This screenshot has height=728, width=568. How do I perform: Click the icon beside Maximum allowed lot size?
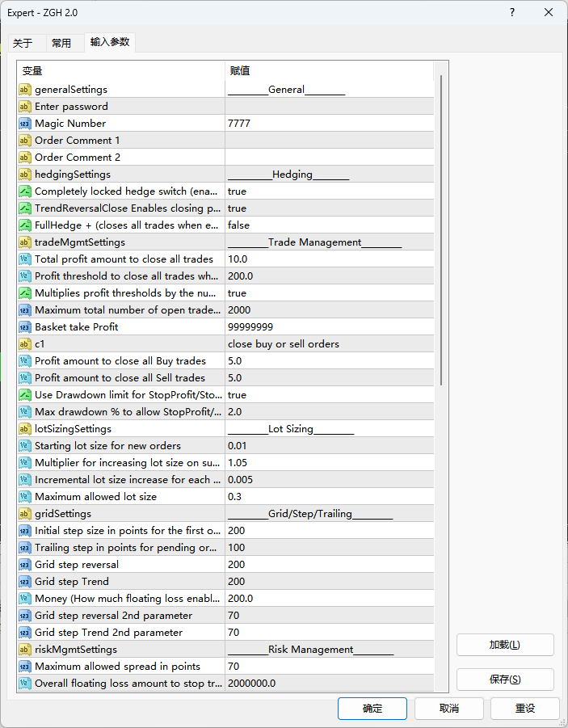tap(24, 497)
